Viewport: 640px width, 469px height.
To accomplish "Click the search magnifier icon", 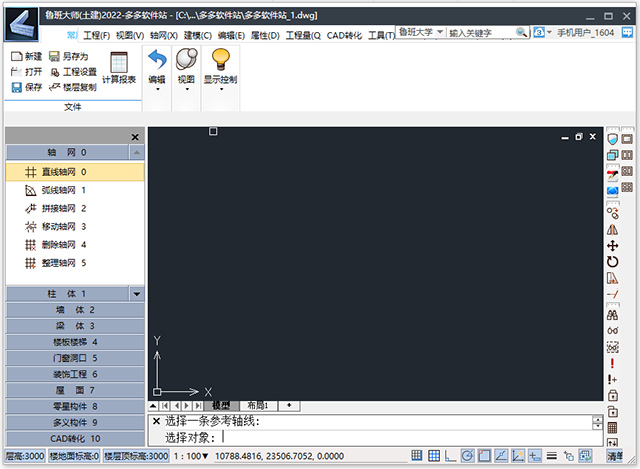I will 521,32.
